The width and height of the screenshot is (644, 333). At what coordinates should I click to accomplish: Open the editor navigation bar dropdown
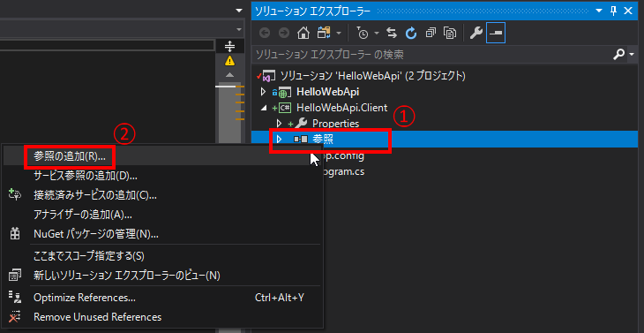[x=239, y=30]
